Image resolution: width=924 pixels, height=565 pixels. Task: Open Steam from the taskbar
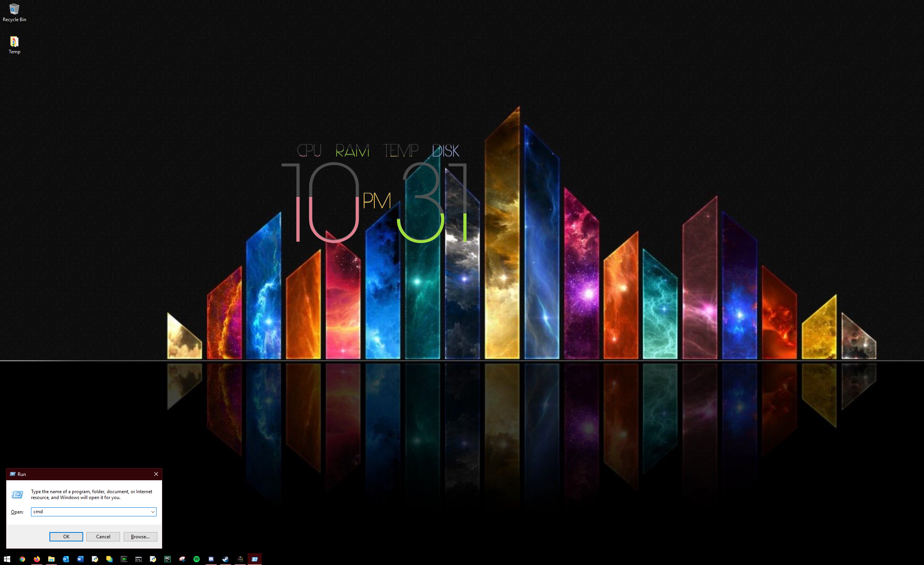pyautogui.click(x=226, y=559)
